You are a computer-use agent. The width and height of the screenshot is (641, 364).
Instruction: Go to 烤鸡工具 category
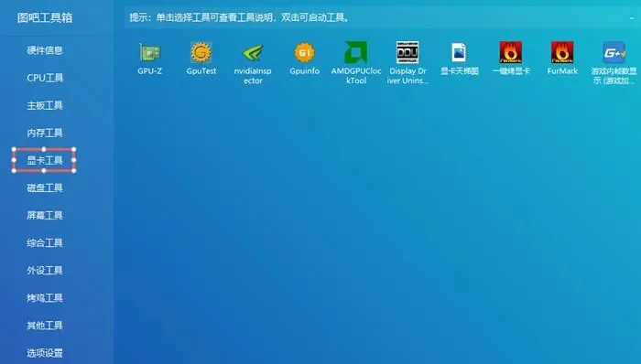pyautogui.click(x=45, y=298)
